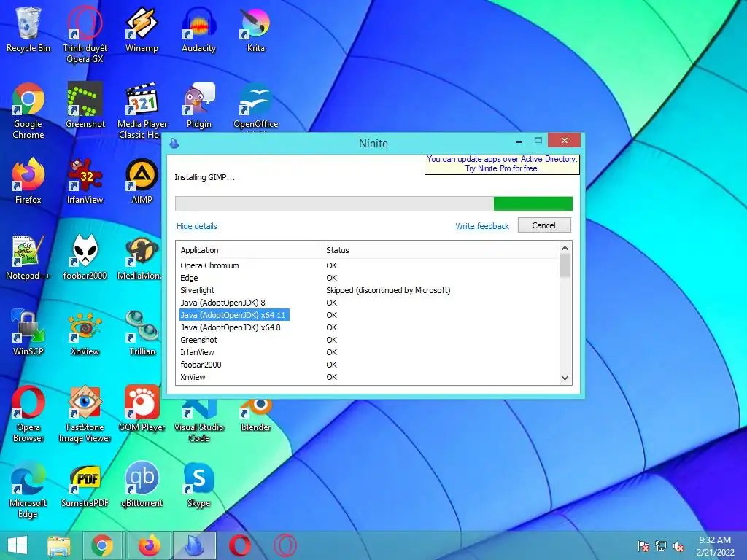Select the IrfanView row in the Ninite list
The height and width of the screenshot is (560, 747).
pos(367,352)
